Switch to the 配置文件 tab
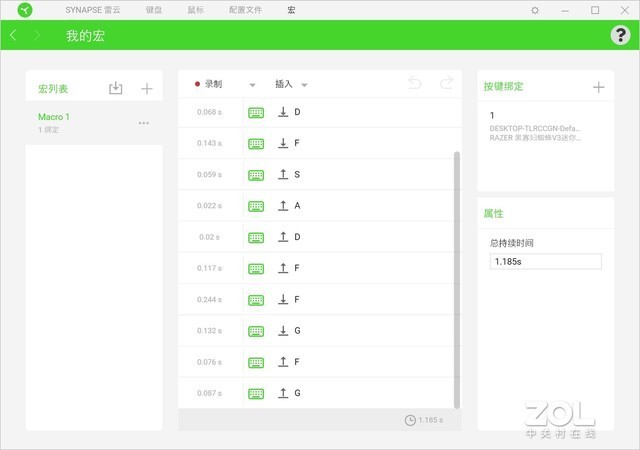Image resolution: width=640 pixels, height=450 pixels. coord(245,10)
